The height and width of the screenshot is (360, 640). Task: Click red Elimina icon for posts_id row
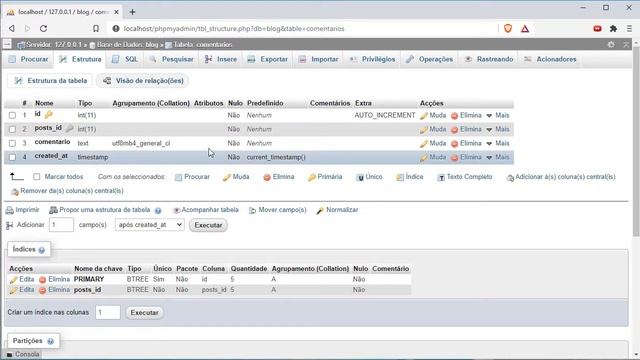pos(454,130)
